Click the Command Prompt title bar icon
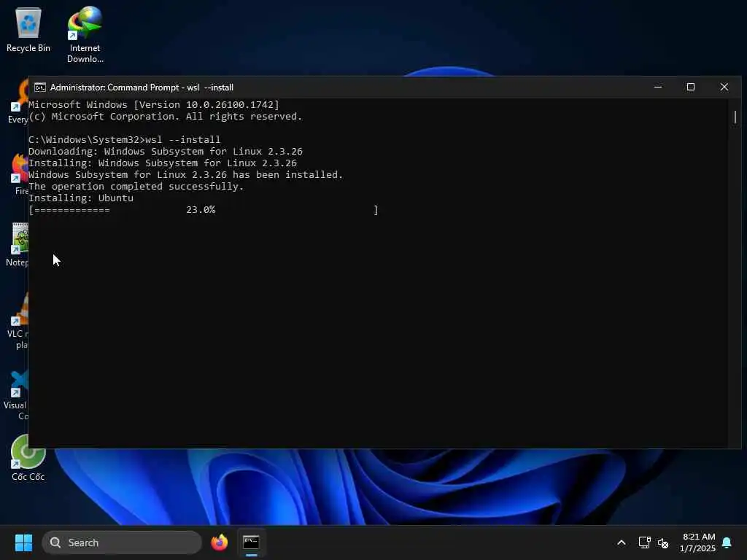The width and height of the screenshot is (747, 560). (40, 87)
